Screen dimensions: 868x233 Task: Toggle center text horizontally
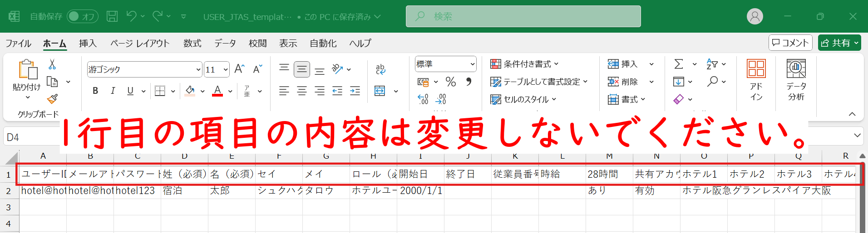click(x=302, y=91)
